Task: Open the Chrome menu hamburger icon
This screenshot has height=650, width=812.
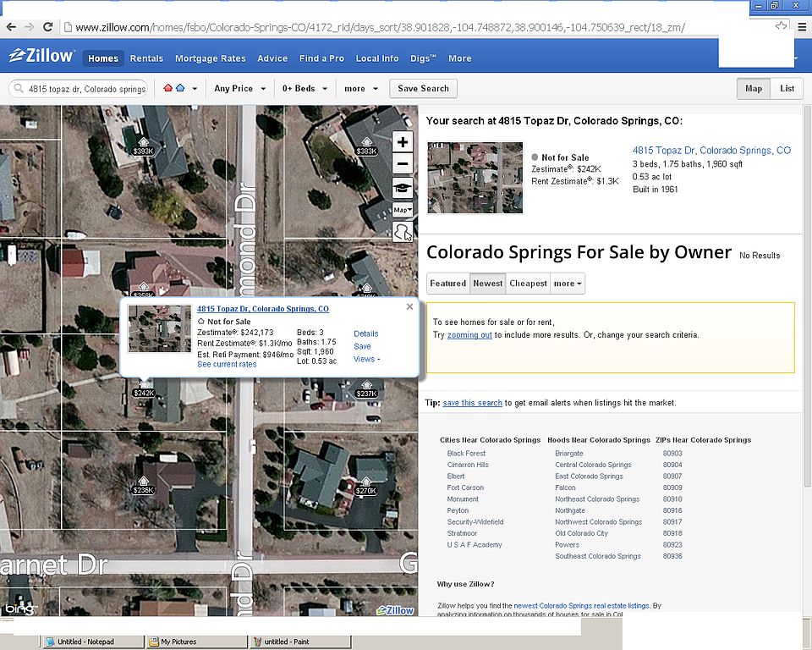Action: click(801, 27)
